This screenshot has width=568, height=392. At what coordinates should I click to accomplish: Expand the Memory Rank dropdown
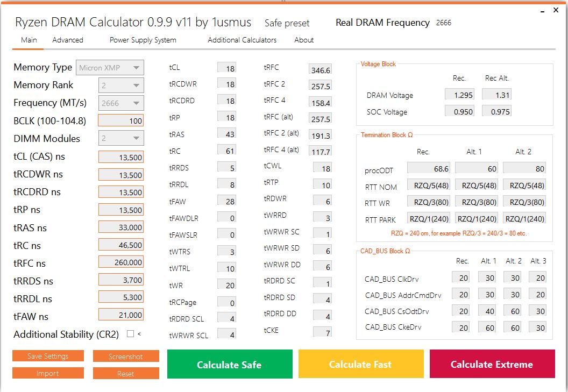pos(121,85)
